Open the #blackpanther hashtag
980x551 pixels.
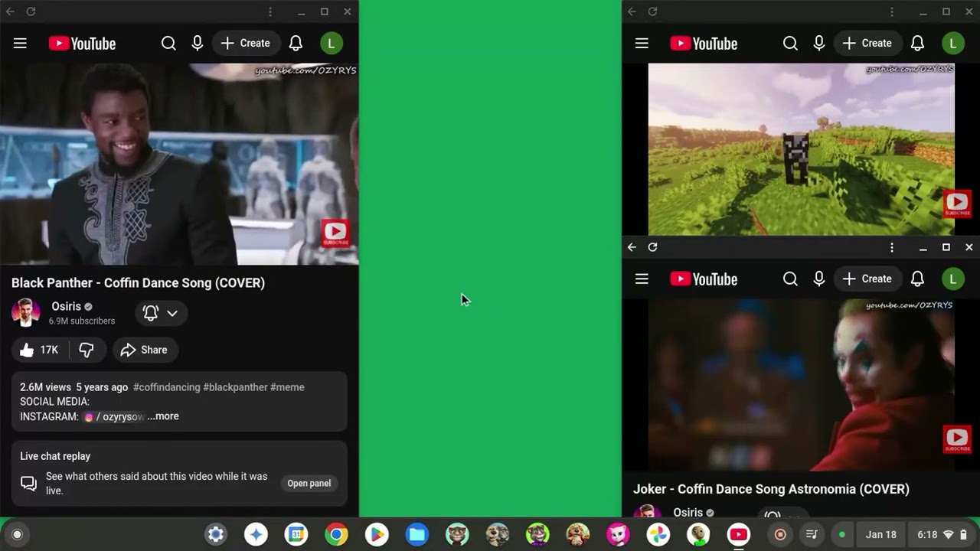point(235,387)
